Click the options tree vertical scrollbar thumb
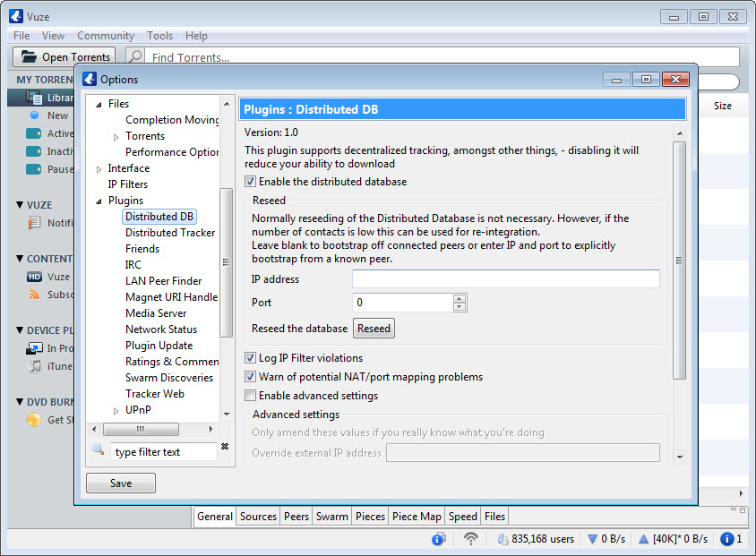756x556 pixels. pyautogui.click(x=226, y=262)
